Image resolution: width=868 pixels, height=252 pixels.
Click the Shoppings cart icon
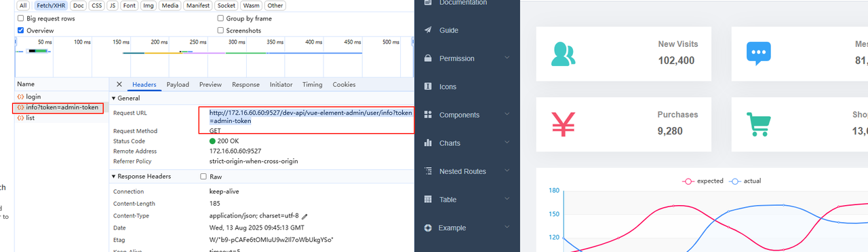pos(759,125)
